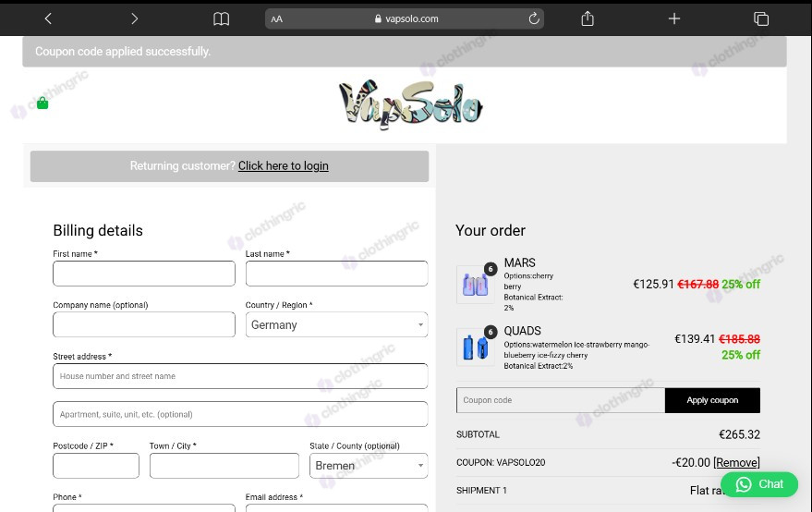Click the Billing details heading
Viewport: 812px width, 512px height.
[x=98, y=230]
